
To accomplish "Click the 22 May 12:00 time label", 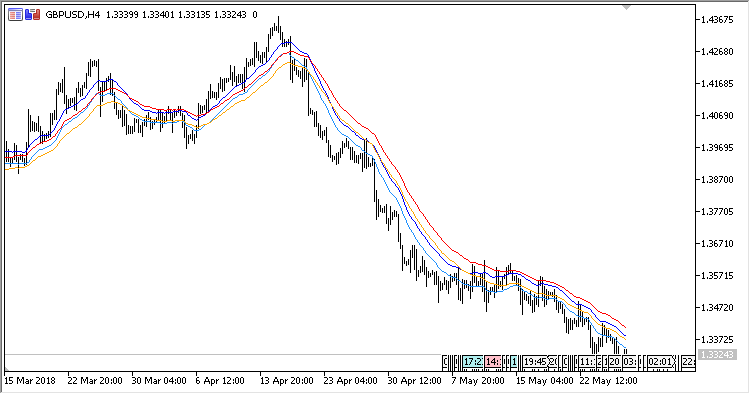I will coord(608,381).
